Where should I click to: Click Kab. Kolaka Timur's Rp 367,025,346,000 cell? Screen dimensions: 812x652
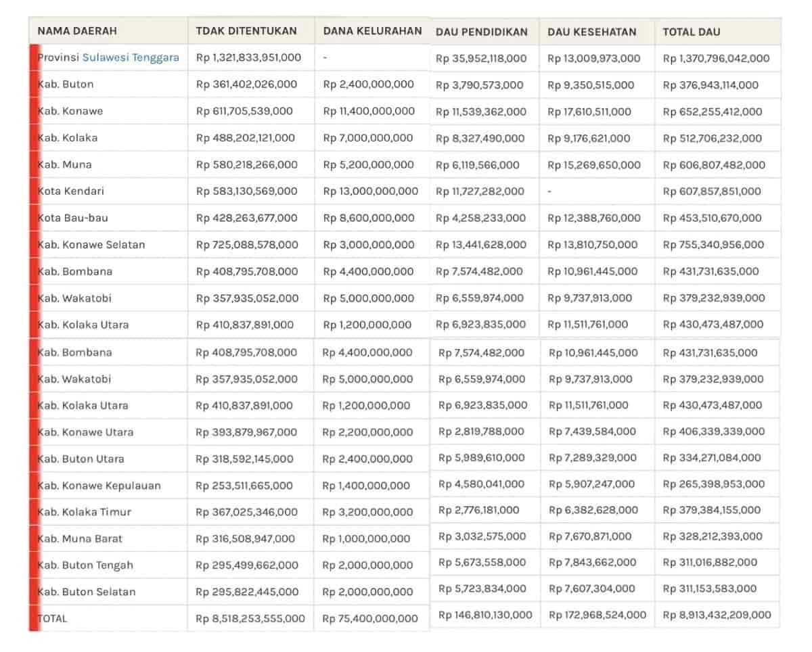click(x=246, y=512)
